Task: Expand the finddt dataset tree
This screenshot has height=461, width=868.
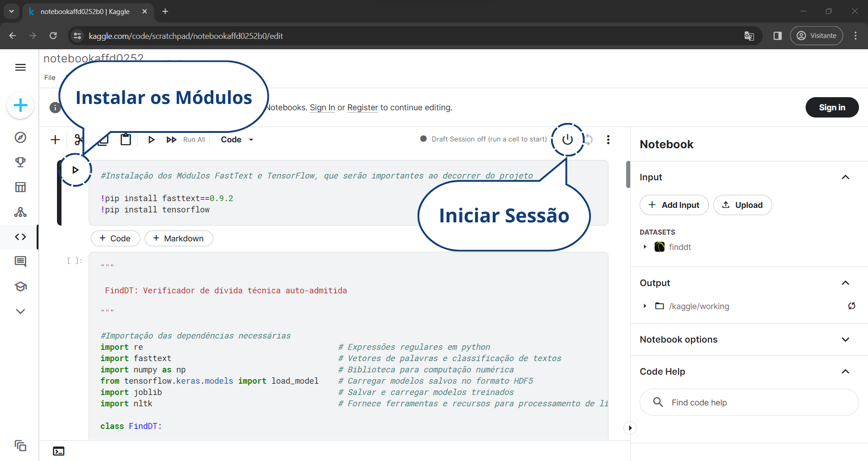Action: [x=645, y=247]
